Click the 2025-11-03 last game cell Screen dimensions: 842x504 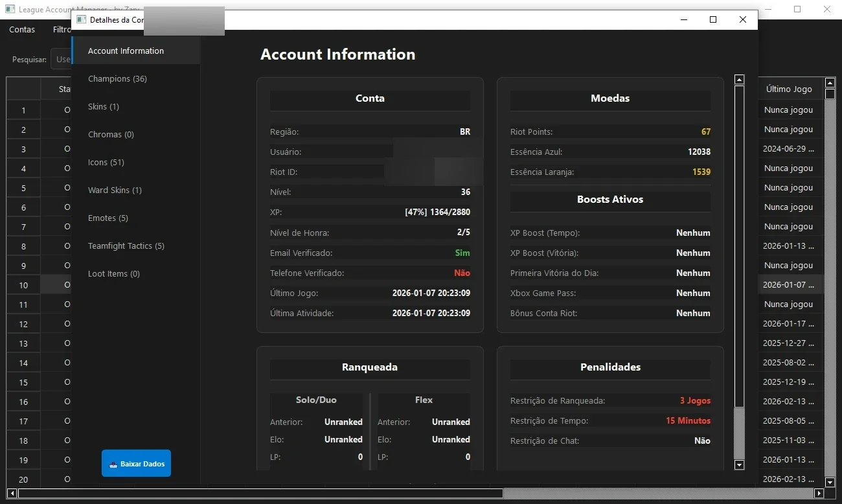pyautogui.click(x=789, y=440)
